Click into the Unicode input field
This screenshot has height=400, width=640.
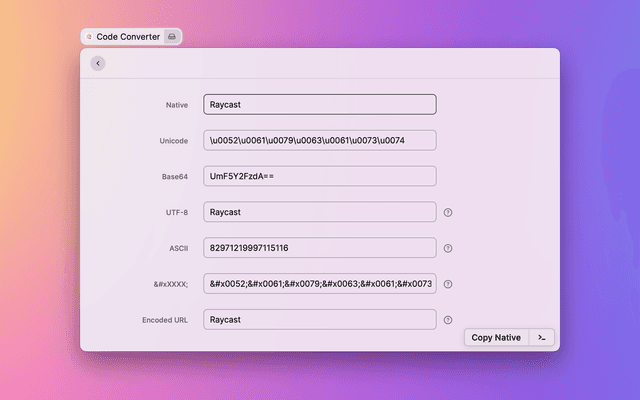point(320,140)
